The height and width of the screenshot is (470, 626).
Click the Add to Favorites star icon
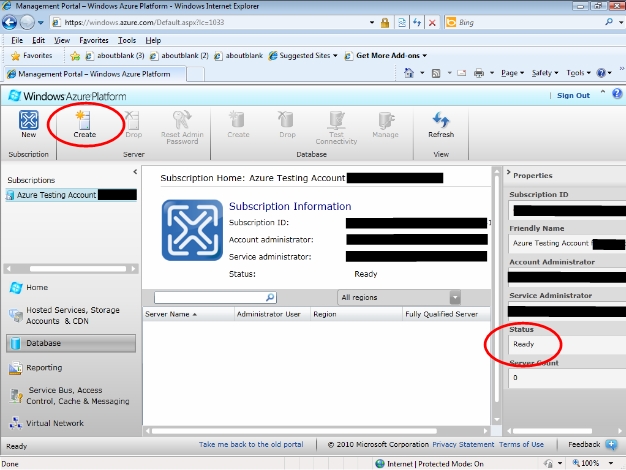[x=75, y=56]
